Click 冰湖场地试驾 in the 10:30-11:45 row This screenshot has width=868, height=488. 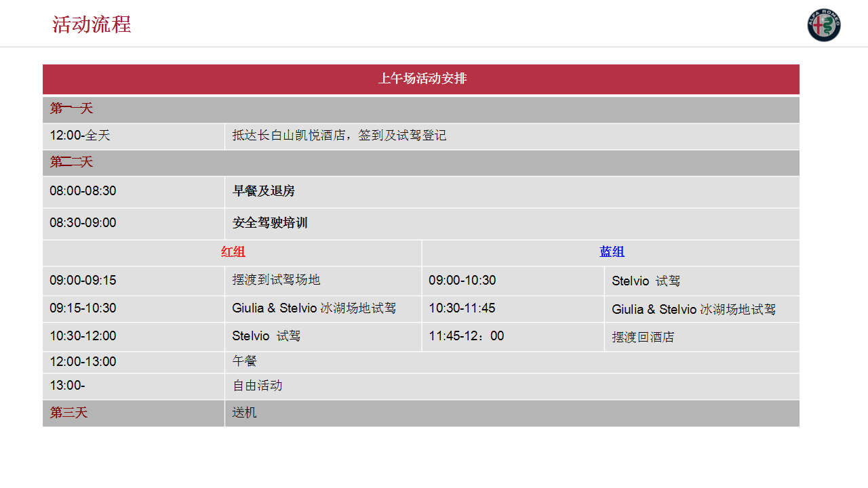(738, 310)
